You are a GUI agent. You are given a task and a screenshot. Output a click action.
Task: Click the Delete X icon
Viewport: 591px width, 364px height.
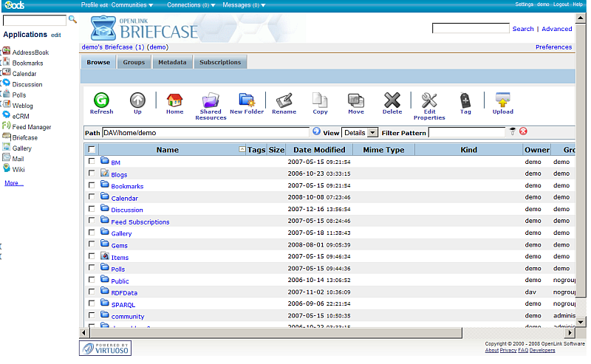pyautogui.click(x=392, y=100)
